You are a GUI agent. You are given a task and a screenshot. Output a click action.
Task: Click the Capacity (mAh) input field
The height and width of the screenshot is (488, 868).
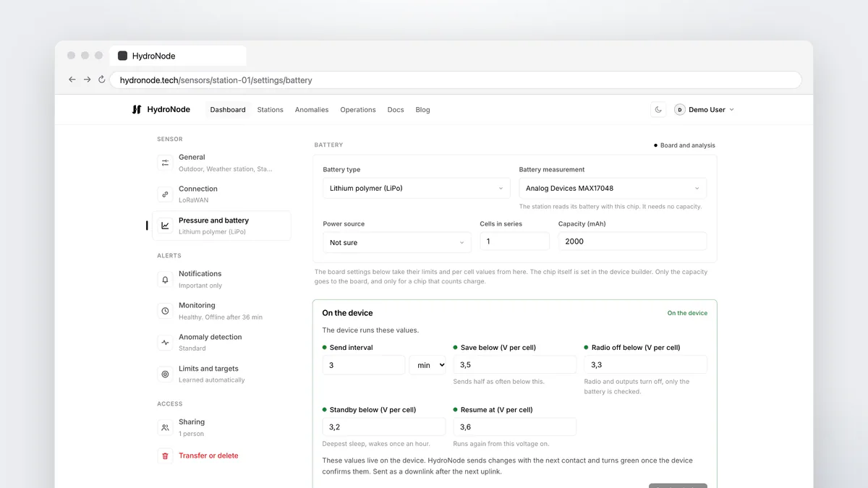pyautogui.click(x=632, y=241)
